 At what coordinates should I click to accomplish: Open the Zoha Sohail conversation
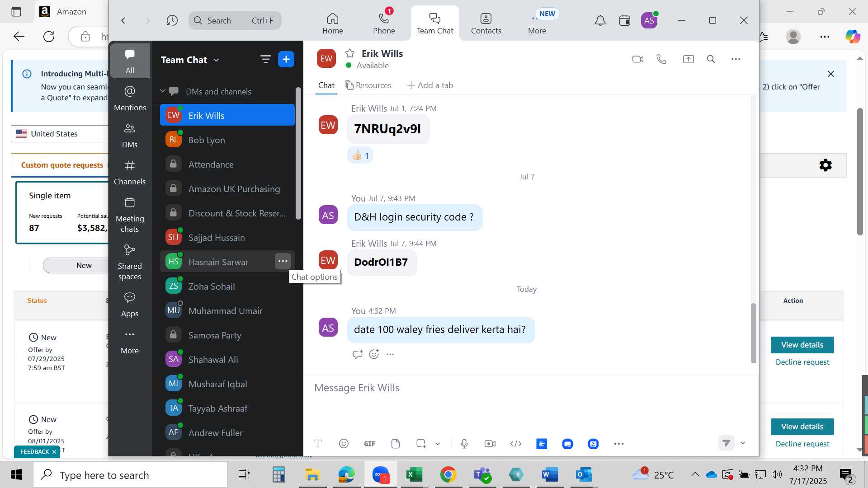tap(227, 286)
